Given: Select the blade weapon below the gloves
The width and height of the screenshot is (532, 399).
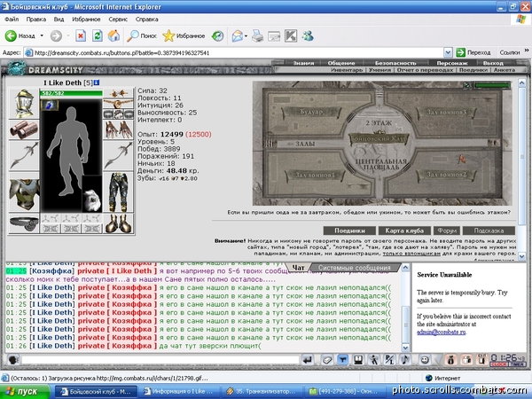Looking at the screenshot, I should click(118, 156).
